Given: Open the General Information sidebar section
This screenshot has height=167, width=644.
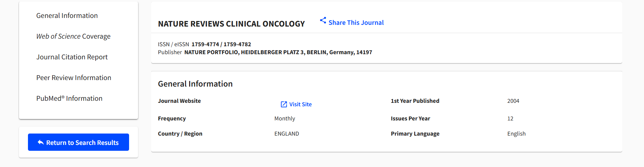Looking at the screenshot, I should [x=67, y=16].
